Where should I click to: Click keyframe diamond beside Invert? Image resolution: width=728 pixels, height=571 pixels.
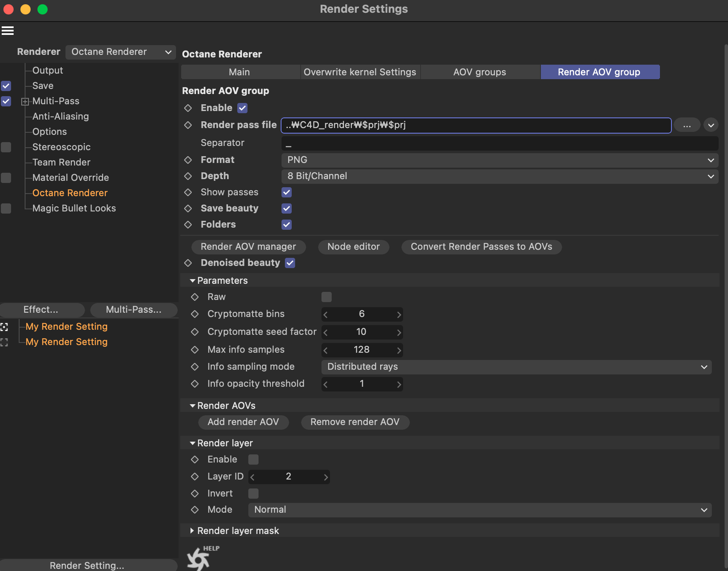(195, 494)
